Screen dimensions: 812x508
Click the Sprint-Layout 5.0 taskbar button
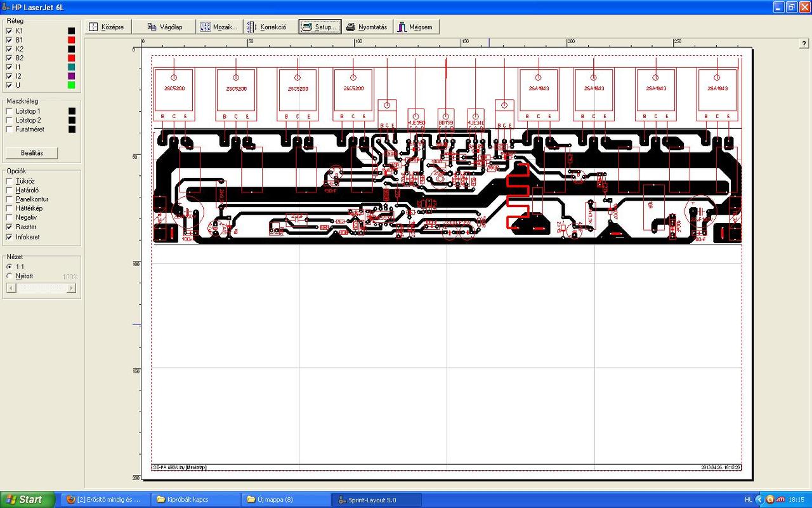(377, 500)
